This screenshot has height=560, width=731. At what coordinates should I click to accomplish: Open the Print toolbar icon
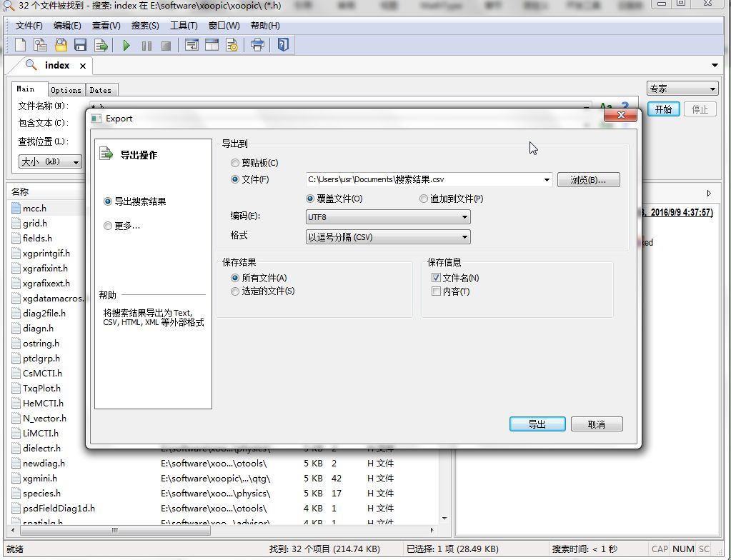pyautogui.click(x=256, y=44)
